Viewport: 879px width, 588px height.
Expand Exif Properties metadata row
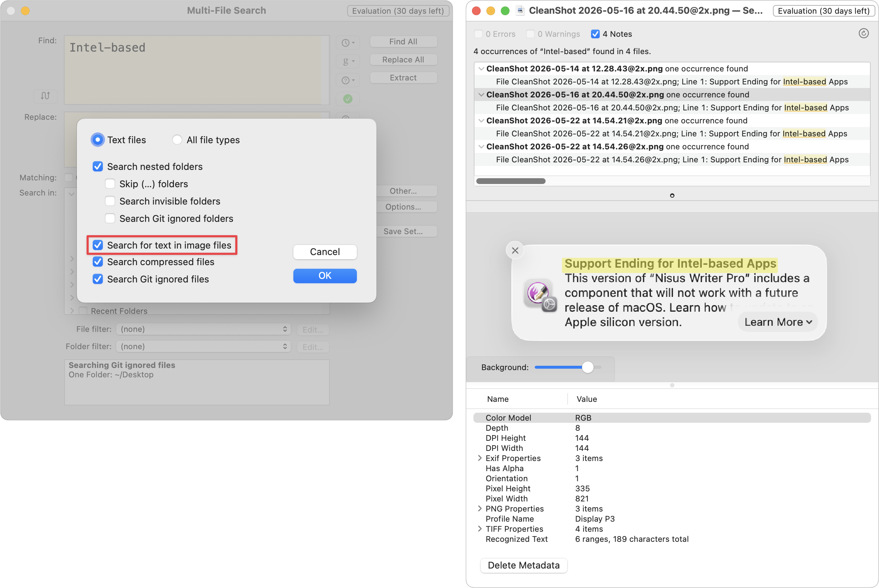point(480,458)
